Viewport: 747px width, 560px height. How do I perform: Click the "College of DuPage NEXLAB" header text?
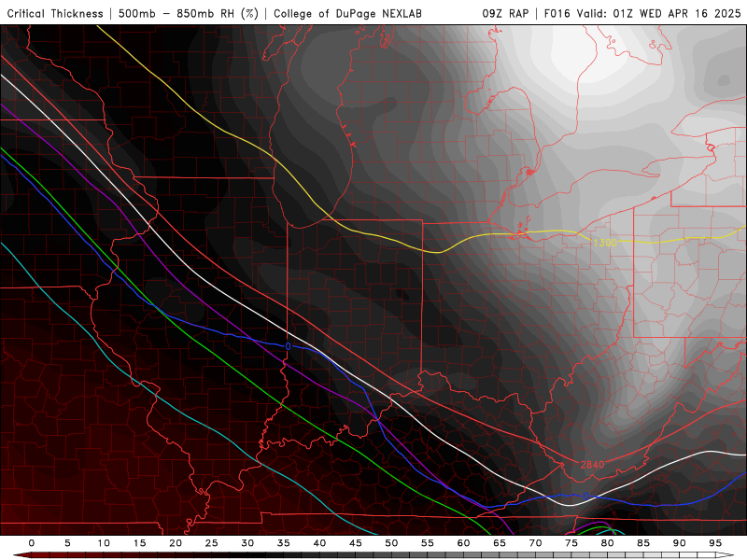[x=347, y=14]
